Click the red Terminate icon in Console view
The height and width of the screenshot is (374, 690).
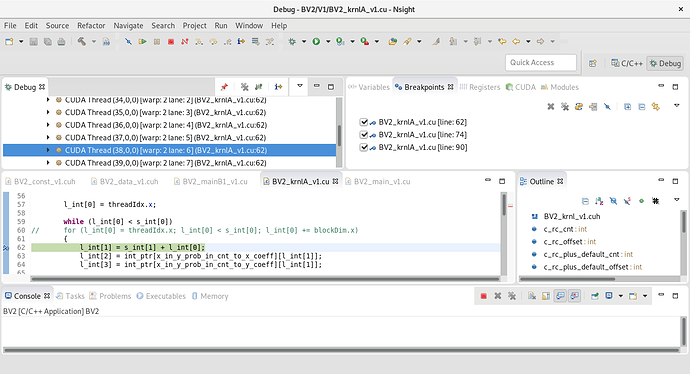click(x=483, y=296)
